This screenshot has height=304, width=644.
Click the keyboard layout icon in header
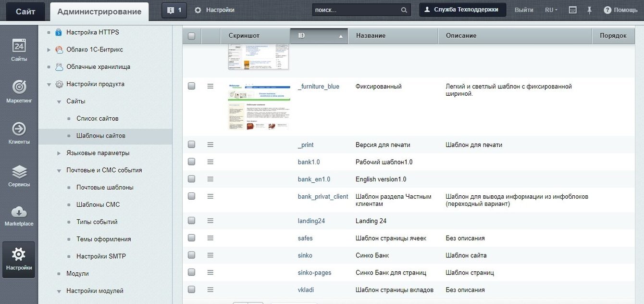click(572, 10)
